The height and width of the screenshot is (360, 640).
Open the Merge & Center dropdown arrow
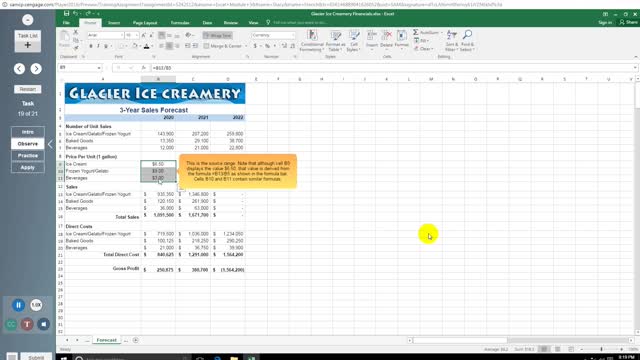(x=246, y=46)
